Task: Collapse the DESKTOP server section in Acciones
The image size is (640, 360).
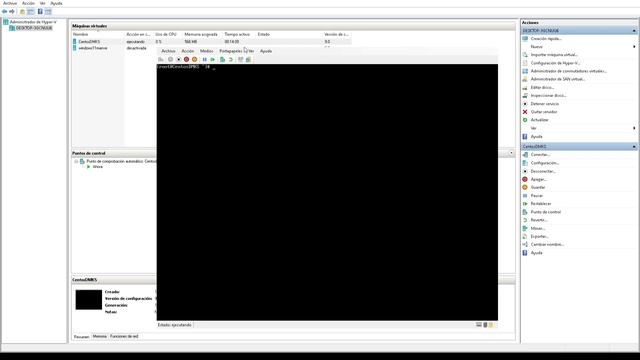Action: click(634, 31)
